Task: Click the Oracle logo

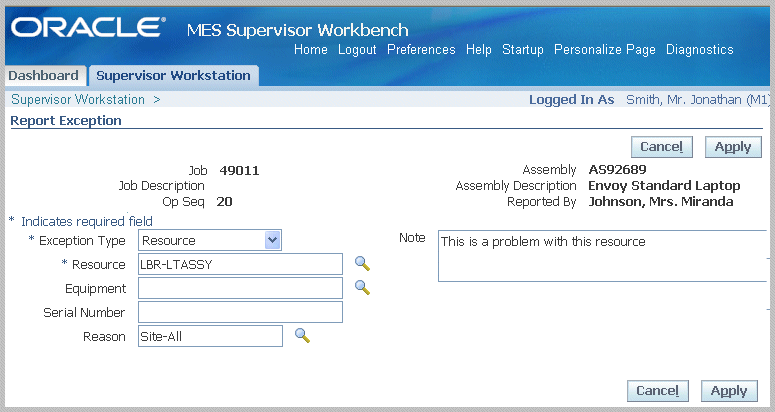Action: tap(88, 27)
